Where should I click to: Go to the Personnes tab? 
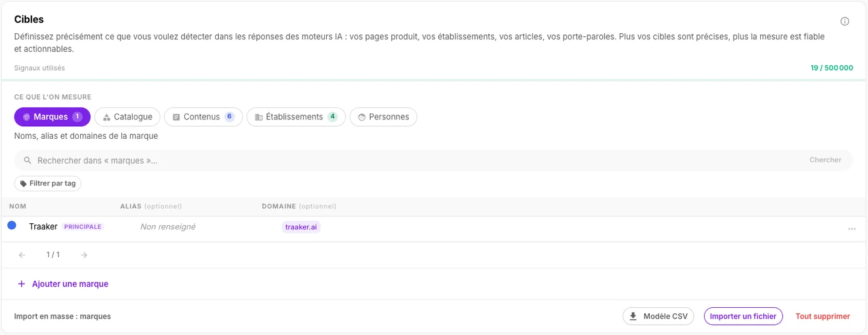click(x=383, y=116)
